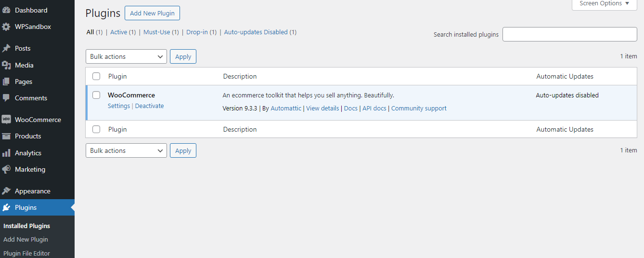644x258 pixels.
Task: Click the WooCommerce logo icon in sidebar
Action: [6, 120]
